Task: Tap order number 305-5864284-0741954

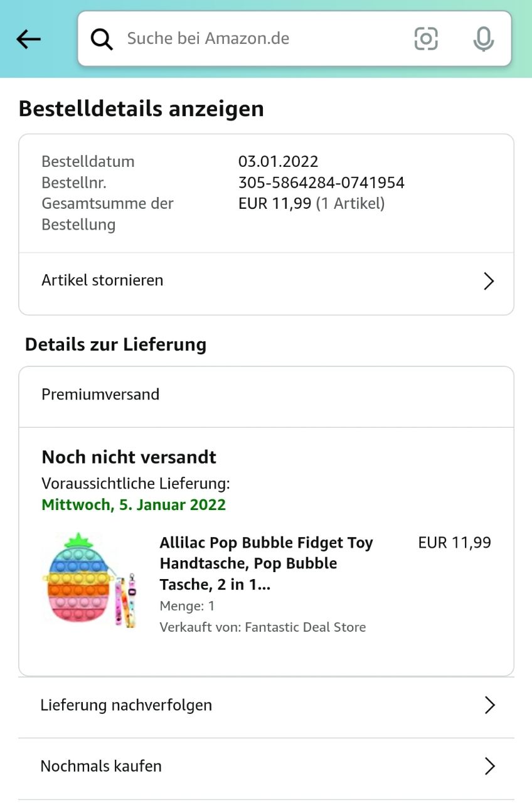Action: click(x=321, y=183)
